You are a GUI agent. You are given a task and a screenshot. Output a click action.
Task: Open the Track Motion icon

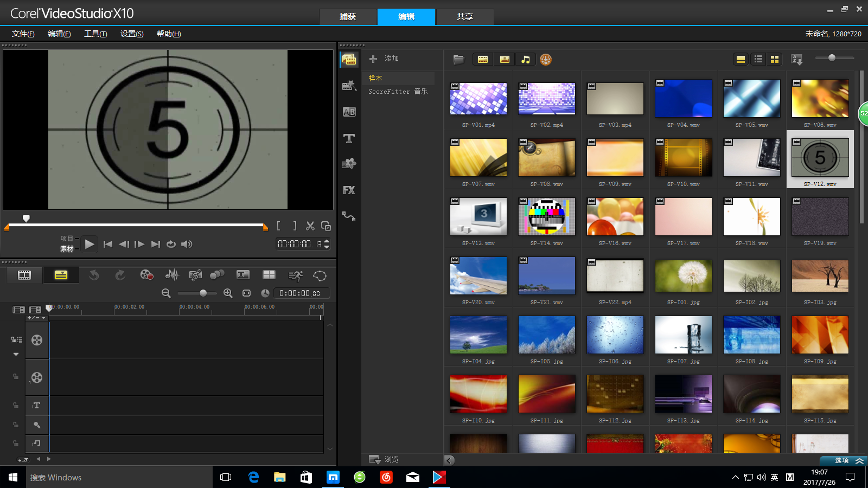click(x=217, y=275)
